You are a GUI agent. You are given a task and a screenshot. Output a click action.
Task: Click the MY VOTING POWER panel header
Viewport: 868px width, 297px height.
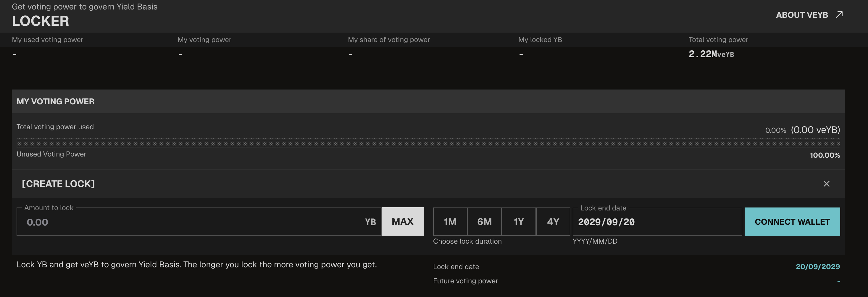pyautogui.click(x=56, y=101)
